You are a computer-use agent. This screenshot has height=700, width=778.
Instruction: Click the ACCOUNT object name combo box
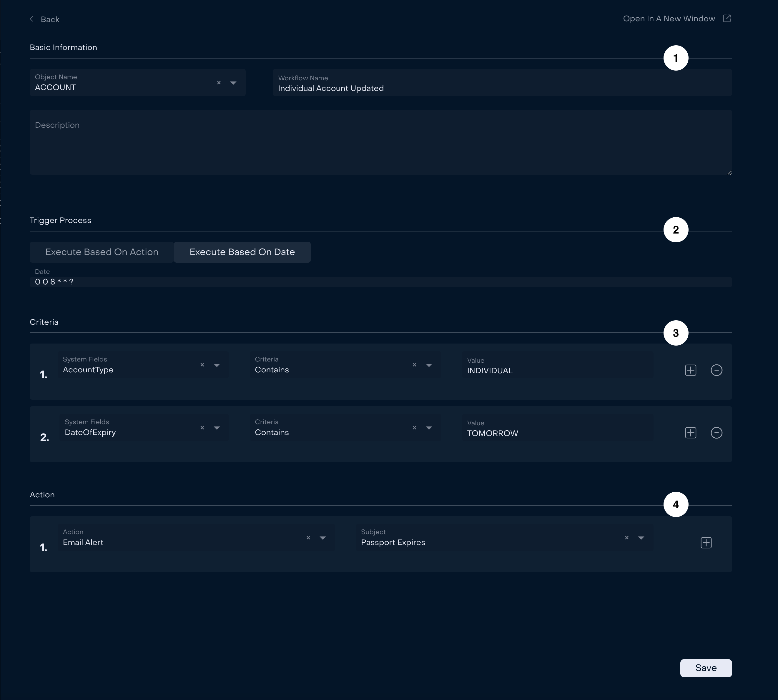click(137, 83)
